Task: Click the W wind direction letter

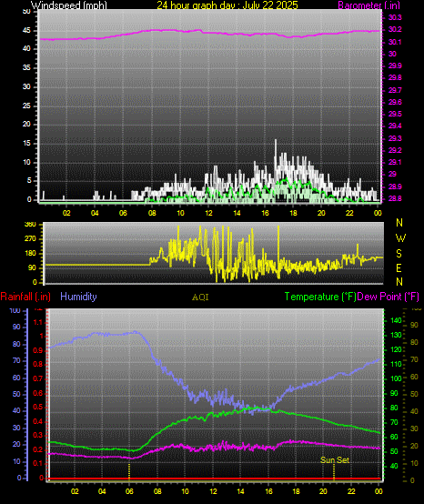Action: coord(400,238)
